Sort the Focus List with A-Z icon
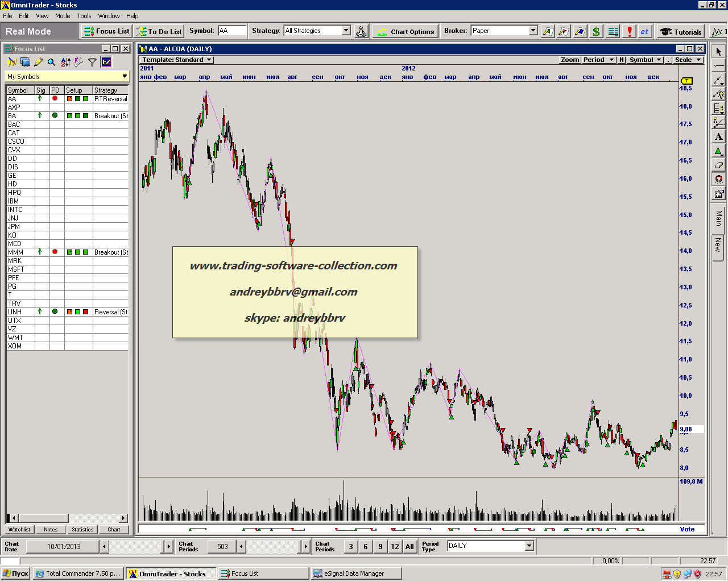This screenshot has height=582, width=728. point(65,62)
